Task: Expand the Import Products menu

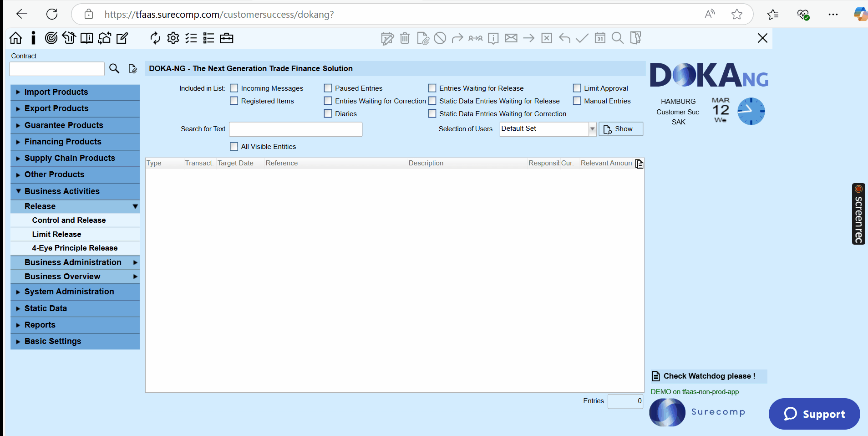Action: 75,92
